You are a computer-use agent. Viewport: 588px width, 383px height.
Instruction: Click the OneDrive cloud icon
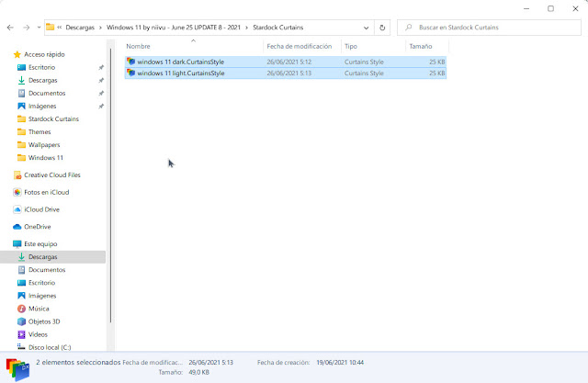pos(17,227)
